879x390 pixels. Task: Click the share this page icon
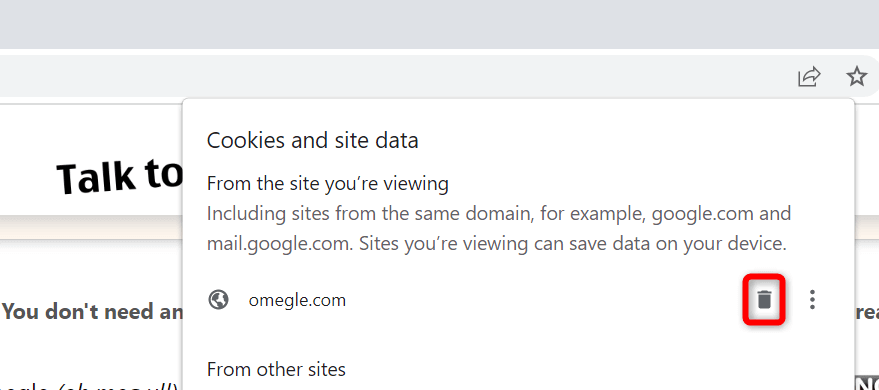click(809, 76)
